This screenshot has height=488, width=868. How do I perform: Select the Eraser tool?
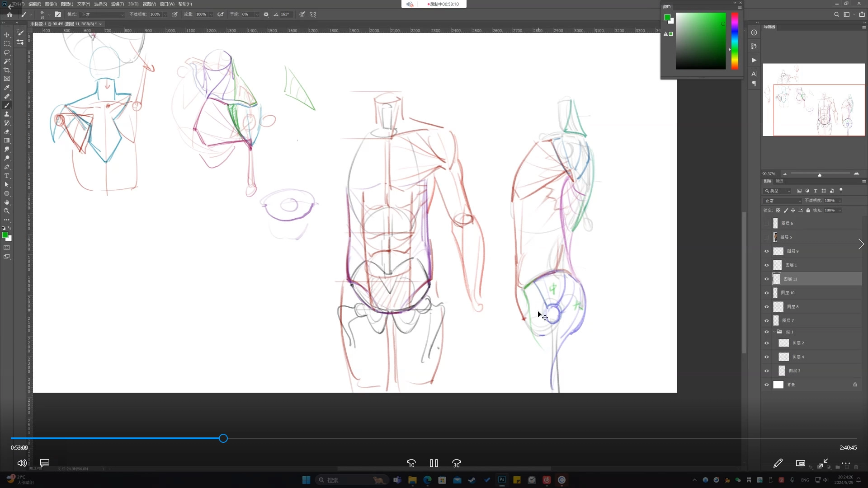tap(7, 132)
